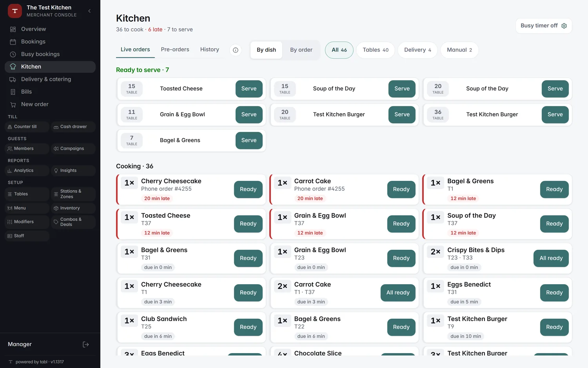Select the By order view toggle
Screen dimensions: 588x368
pyautogui.click(x=301, y=50)
